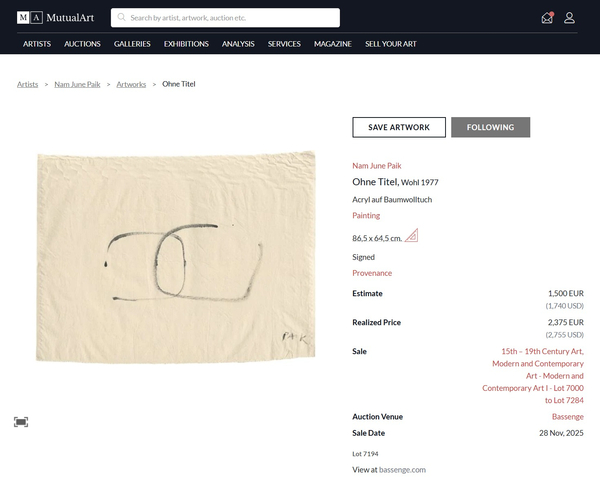The height and width of the screenshot is (490, 600).
Task: Open the Bassenge auction venue link
Action: pyautogui.click(x=567, y=416)
